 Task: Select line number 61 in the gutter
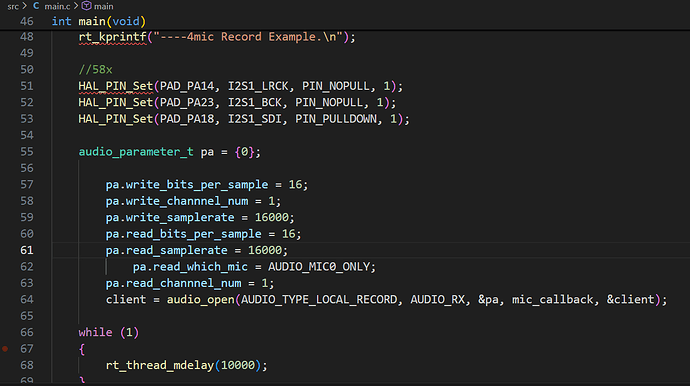(x=27, y=250)
